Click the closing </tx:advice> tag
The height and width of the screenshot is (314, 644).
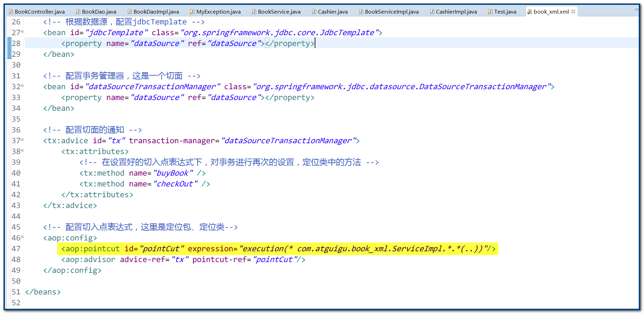(70, 206)
